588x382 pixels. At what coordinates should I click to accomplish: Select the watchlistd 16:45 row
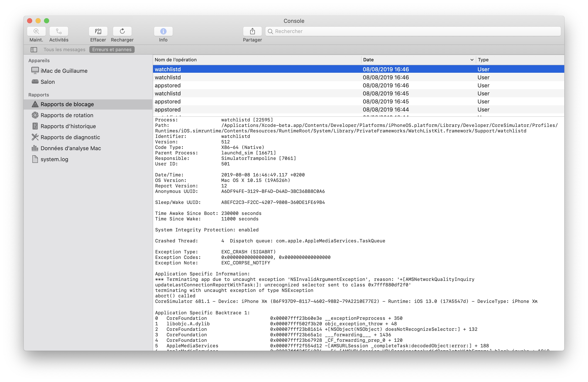359,93
